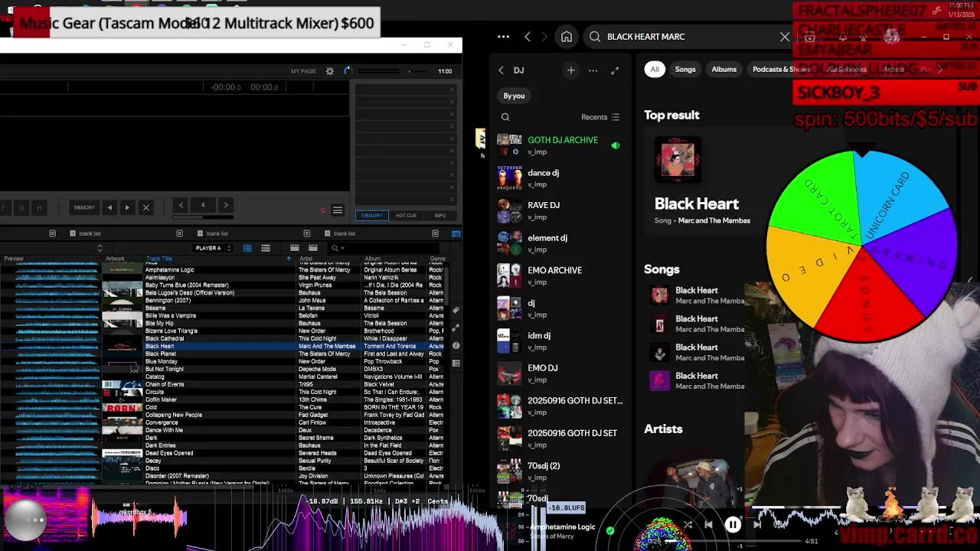The height and width of the screenshot is (551, 980).
Task: Open browser search filter dropdown
Action: tap(337, 248)
